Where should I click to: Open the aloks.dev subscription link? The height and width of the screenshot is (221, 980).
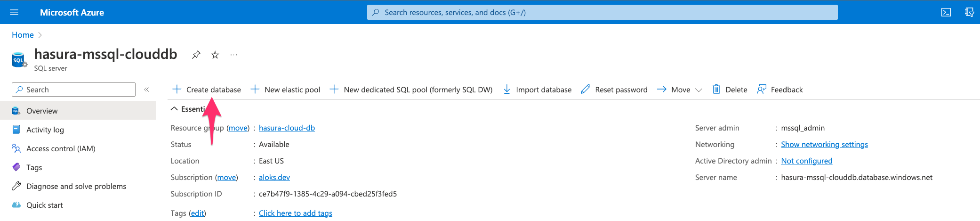pos(274,177)
